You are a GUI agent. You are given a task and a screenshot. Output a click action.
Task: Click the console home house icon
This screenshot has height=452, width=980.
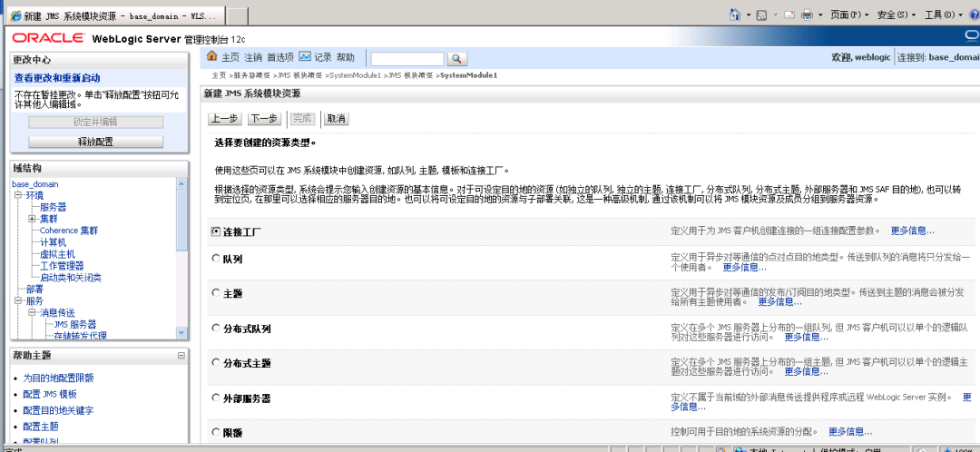point(211,57)
